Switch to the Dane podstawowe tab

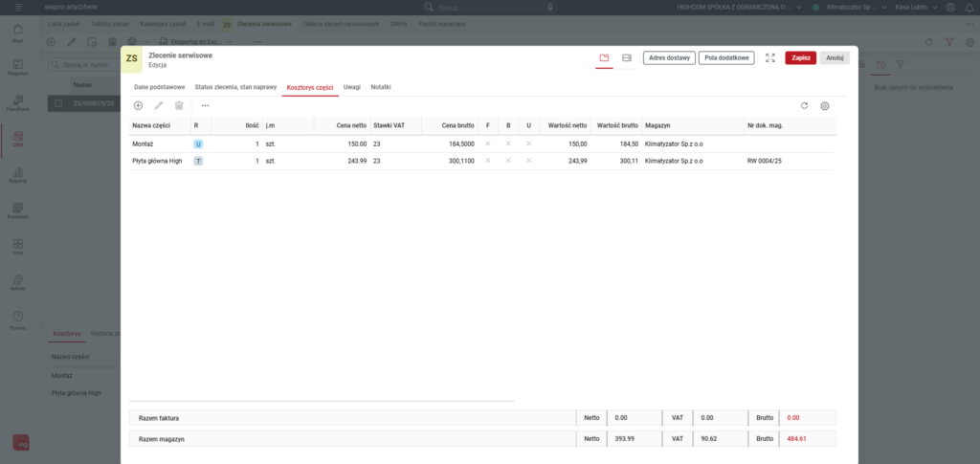159,87
